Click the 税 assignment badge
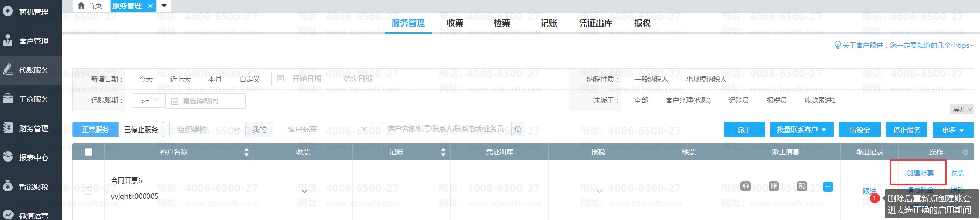The image size is (980, 220). [x=802, y=186]
